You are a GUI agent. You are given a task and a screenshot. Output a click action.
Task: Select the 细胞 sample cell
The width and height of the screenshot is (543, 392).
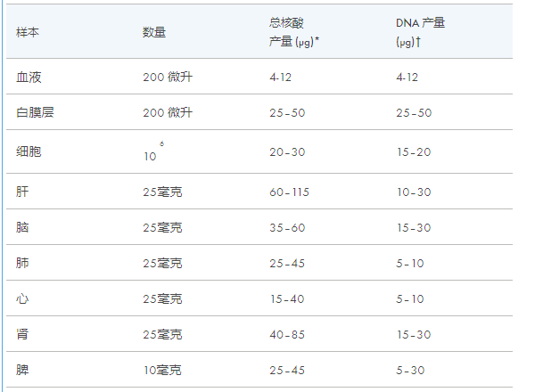click(x=29, y=151)
